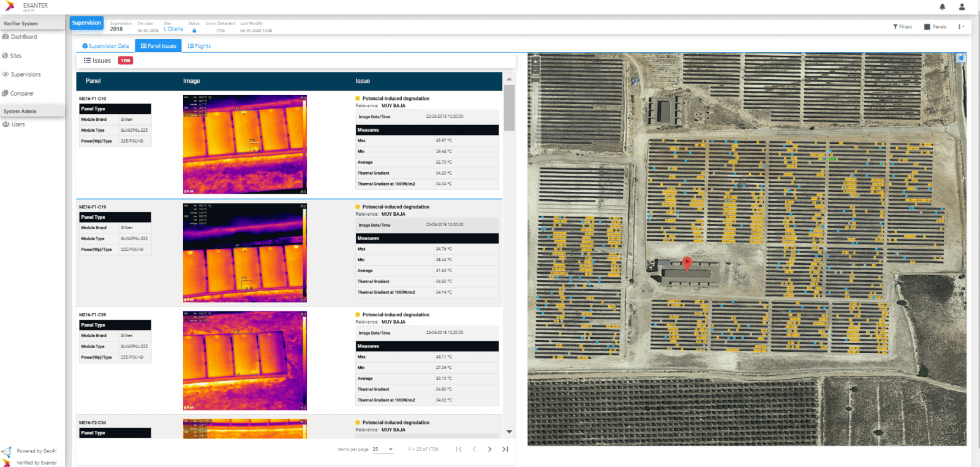Open thermal image for ME16-F1-C10
980x467 pixels.
tap(245, 145)
